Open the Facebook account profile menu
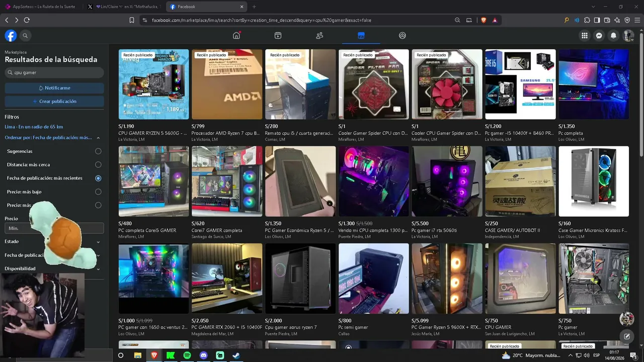Image resolution: width=644 pixels, height=362 pixels. (628, 36)
